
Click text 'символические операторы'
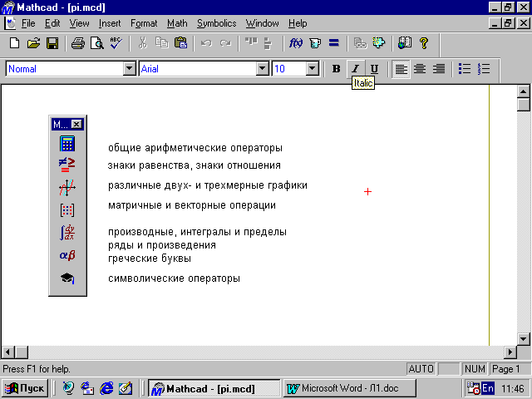(x=174, y=278)
